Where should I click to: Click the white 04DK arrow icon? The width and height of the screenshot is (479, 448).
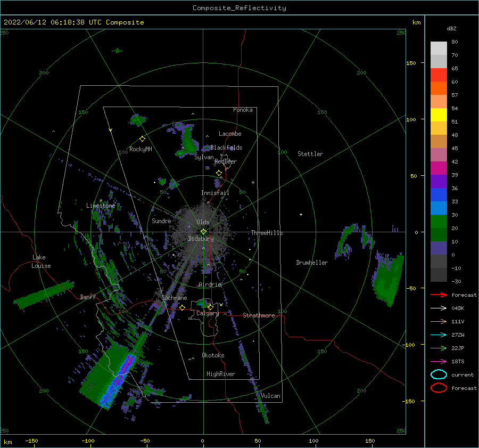pos(439,308)
